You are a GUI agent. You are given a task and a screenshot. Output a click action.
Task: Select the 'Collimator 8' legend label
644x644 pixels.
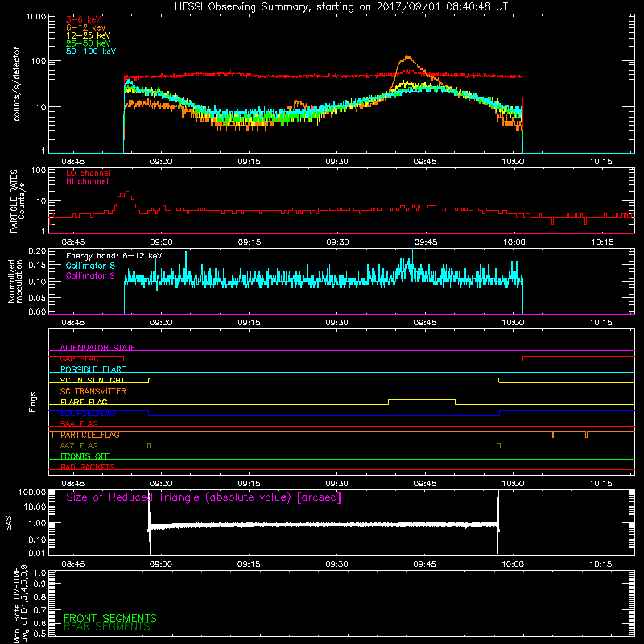(90, 266)
